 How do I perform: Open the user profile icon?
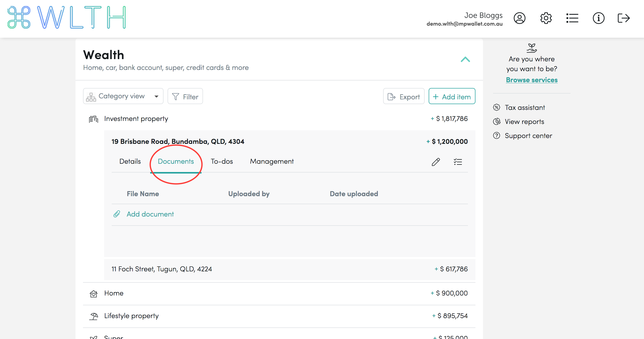pos(519,18)
